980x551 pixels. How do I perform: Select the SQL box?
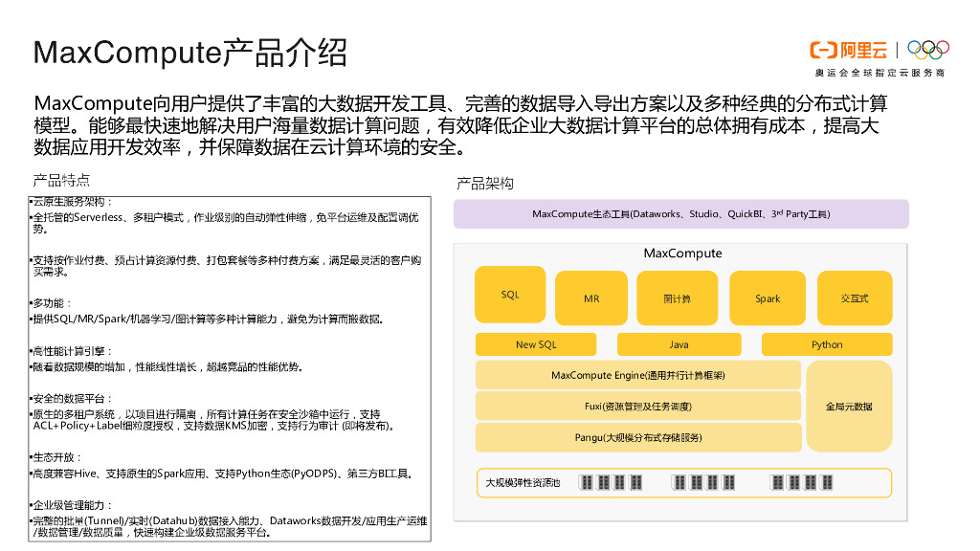(x=510, y=295)
